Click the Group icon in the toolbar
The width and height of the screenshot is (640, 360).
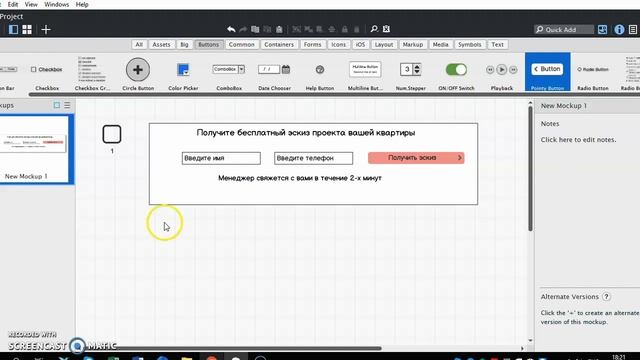point(297,29)
